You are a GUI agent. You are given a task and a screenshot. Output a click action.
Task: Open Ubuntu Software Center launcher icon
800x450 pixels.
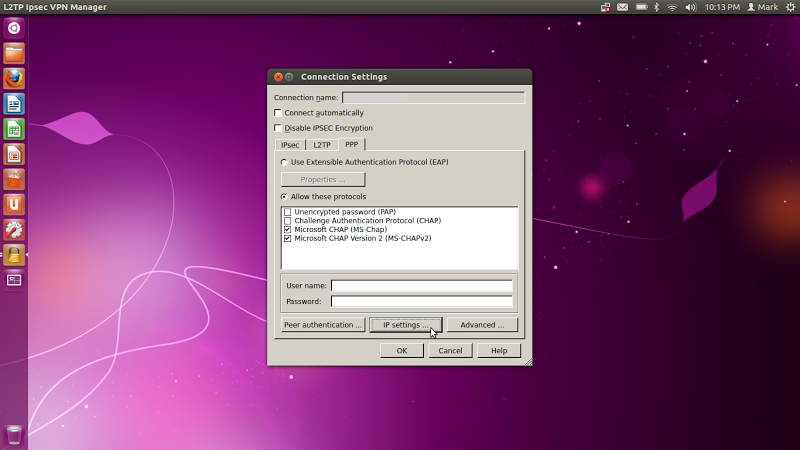(14, 179)
